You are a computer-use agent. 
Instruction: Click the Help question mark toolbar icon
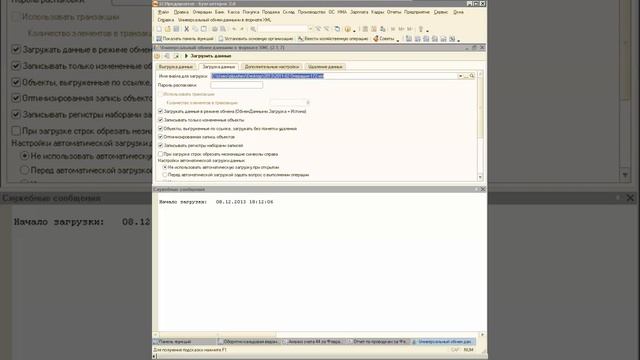click(x=347, y=29)
